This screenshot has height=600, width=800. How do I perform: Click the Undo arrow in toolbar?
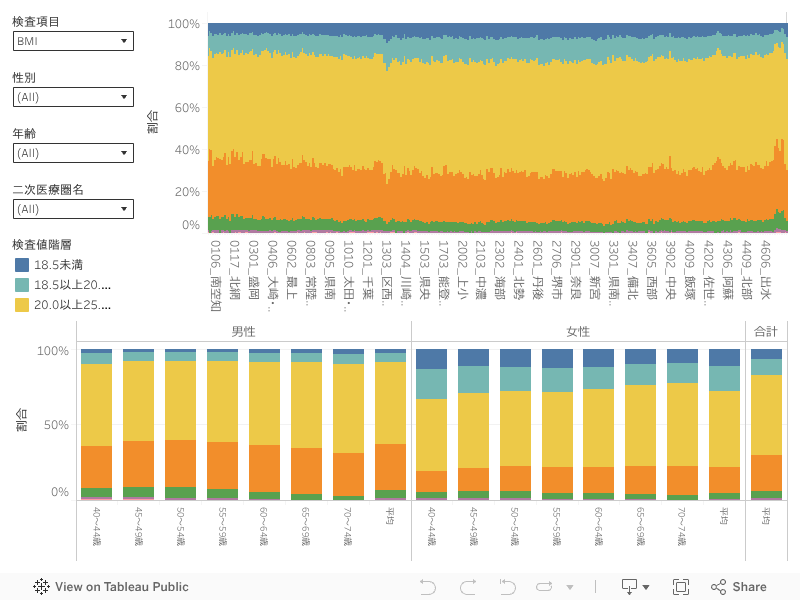coord(428,587)
